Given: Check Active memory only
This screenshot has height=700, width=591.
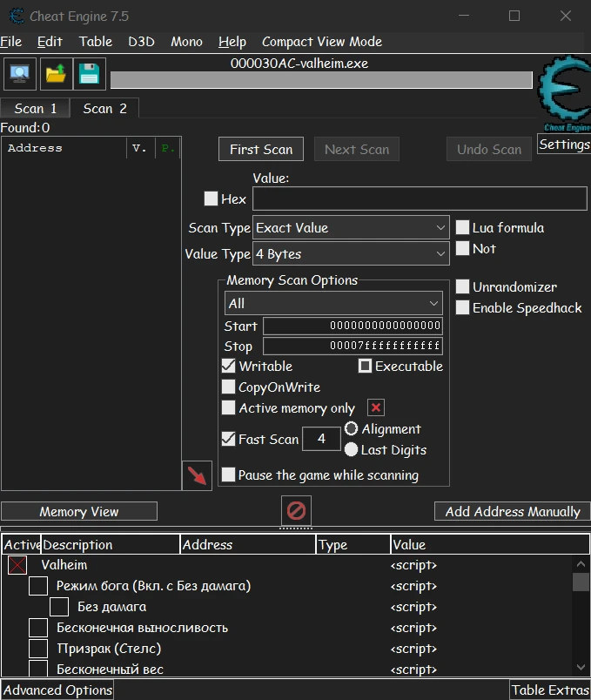Looking at the screenshot, I should [229, 407].
